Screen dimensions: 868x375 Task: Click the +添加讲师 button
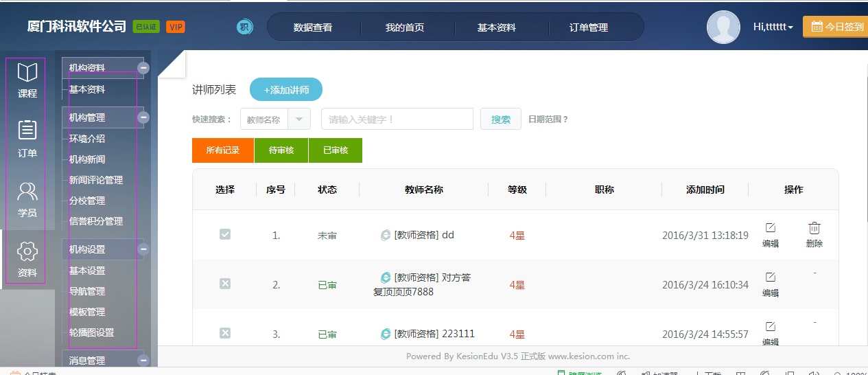click(x=286, y=90)
